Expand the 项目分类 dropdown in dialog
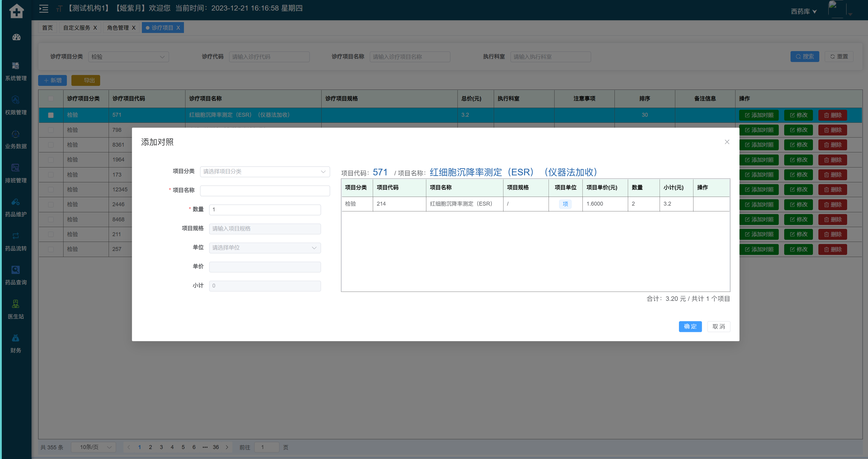Viewport: 868px width, 459px height. (264, 172)
